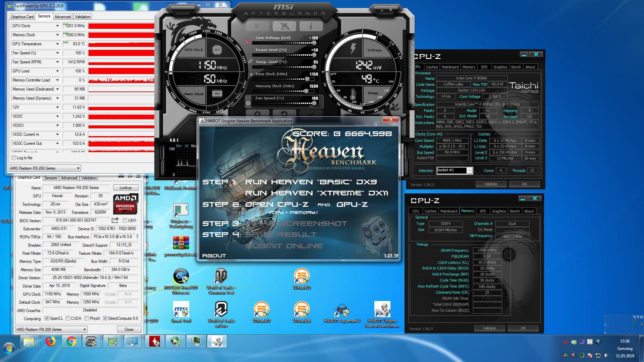Open the HWBOT Unigine Heaven desktop shortcut
Image resolution: width=644 pixels, height=362 pixels.
click(x=382, y=314)
